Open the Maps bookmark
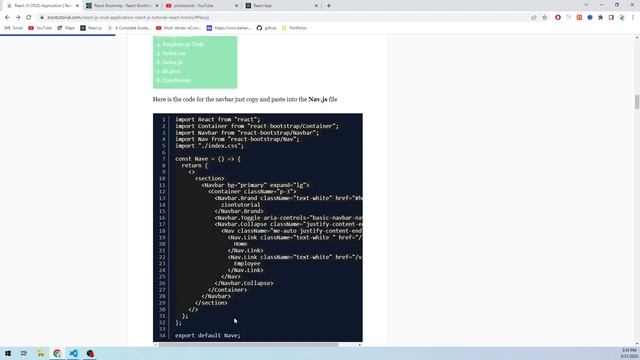Image resolution: width=640 pixels, height=360 pixels. pyautogui.click(x=66, y=28)
